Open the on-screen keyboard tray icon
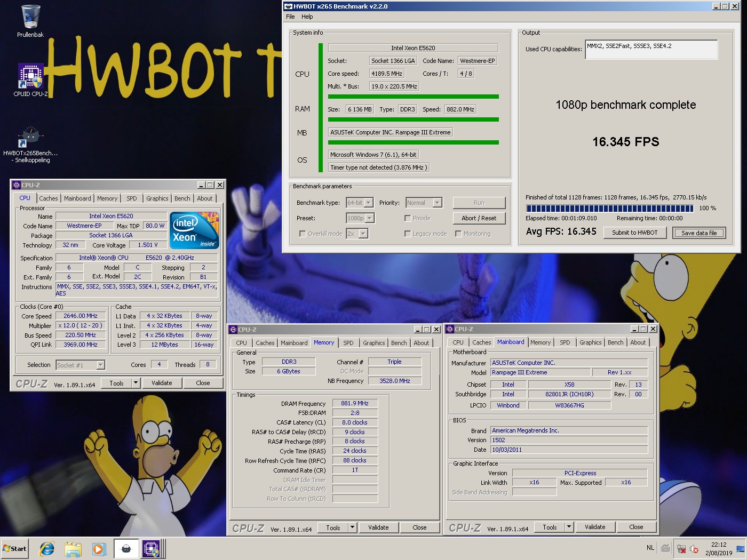 tap(665, 548)
